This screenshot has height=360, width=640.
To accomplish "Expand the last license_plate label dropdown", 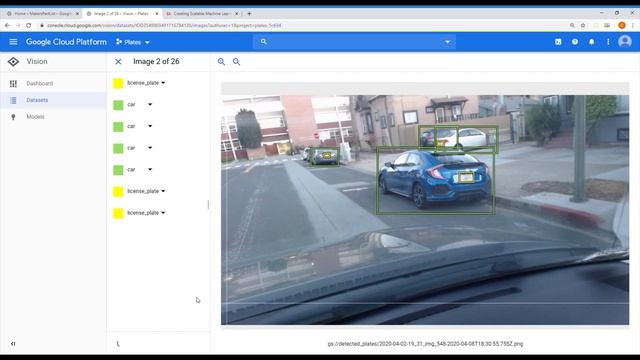I will pos(163,213).
